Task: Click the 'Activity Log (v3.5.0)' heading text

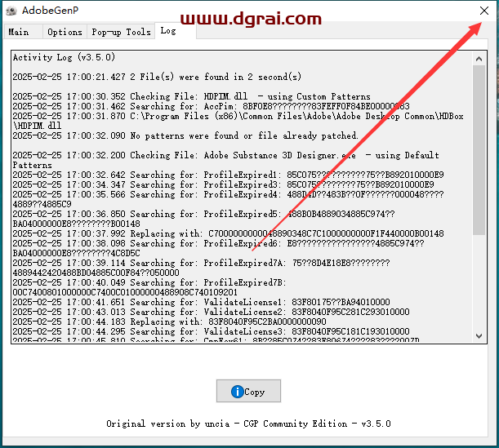Action: click(64, 57)
